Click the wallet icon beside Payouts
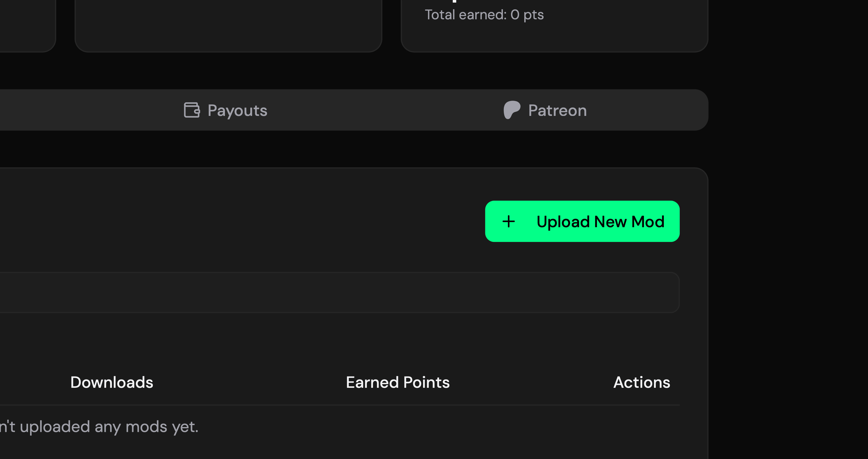The height and width of the screenshot is (459, 868). (192, 110)
